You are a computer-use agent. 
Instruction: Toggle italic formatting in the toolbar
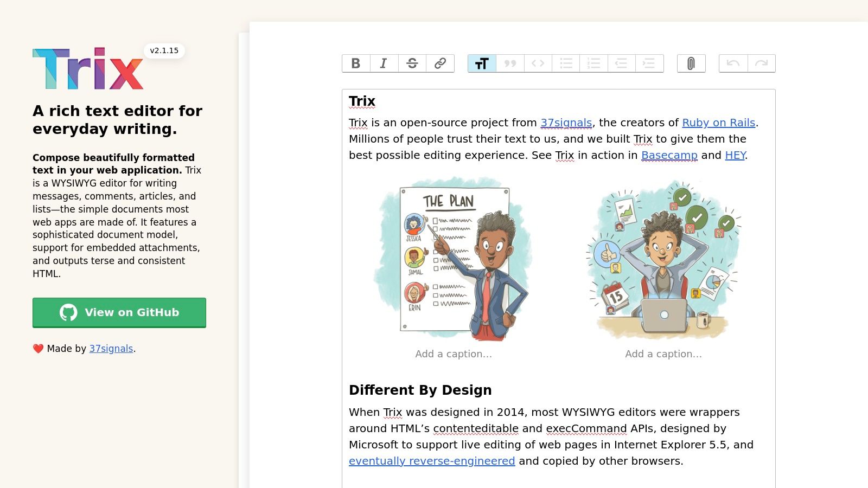point(384,63)
